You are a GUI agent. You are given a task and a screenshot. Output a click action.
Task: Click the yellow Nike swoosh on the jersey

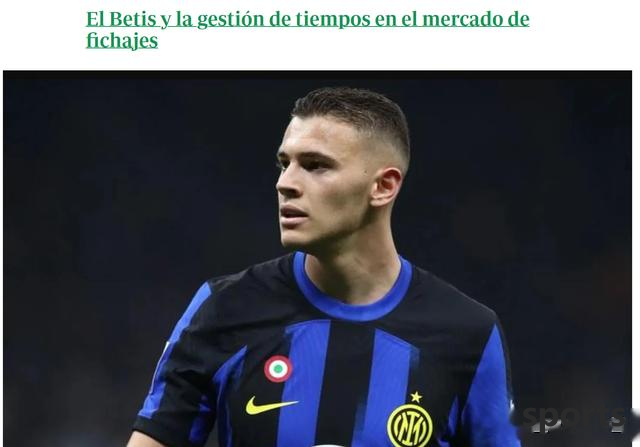[x=271, y=405]
